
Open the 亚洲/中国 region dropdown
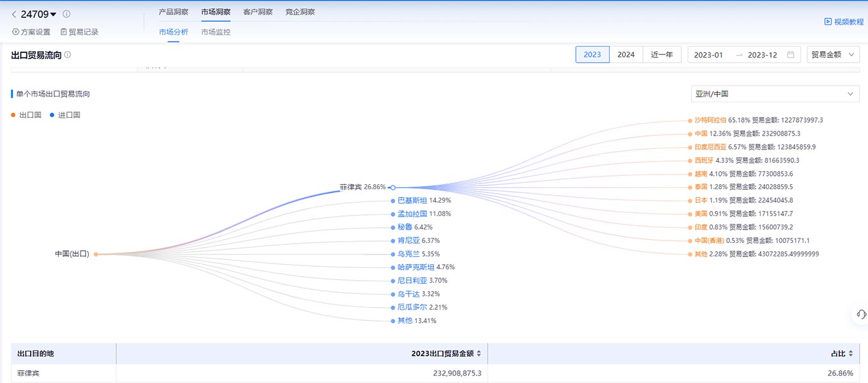tap(775, 94)
